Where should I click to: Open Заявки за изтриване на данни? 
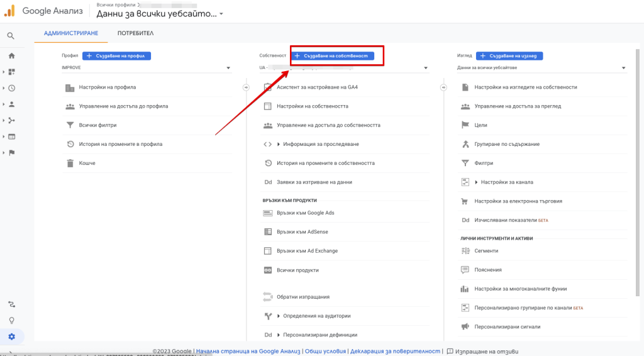314,182
